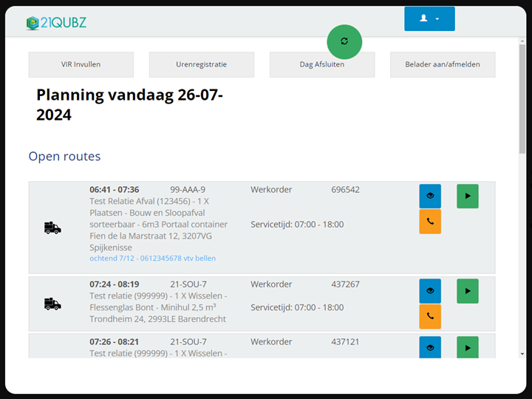View details of werkorder 437267
Screen dimensions: 532x399
tap(430, 291)
